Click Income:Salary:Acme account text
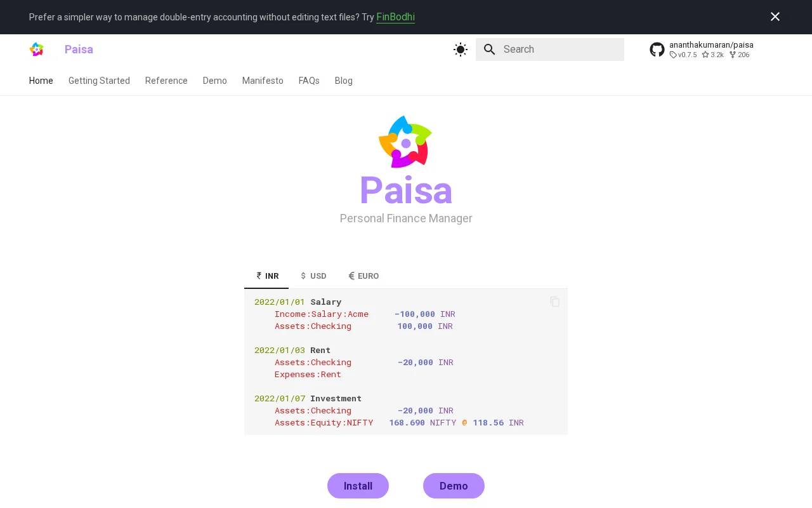This screenshot has width=812, height=508. (x=322, y=314)
